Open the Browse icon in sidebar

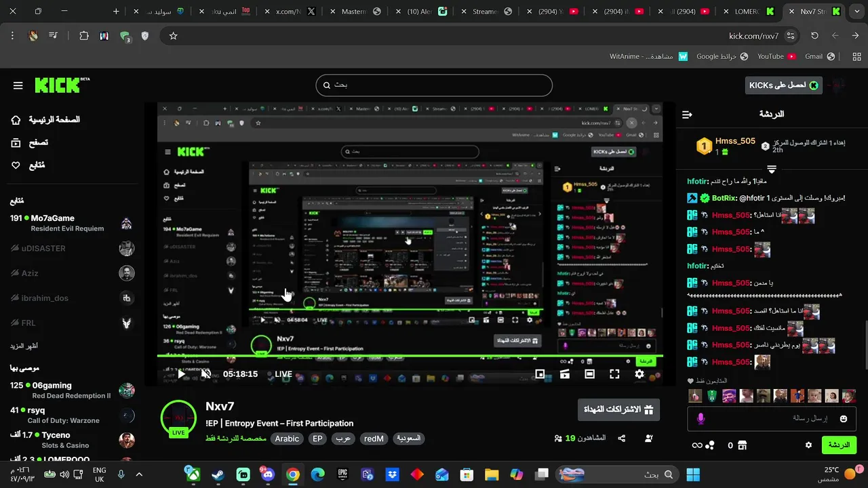16,142
